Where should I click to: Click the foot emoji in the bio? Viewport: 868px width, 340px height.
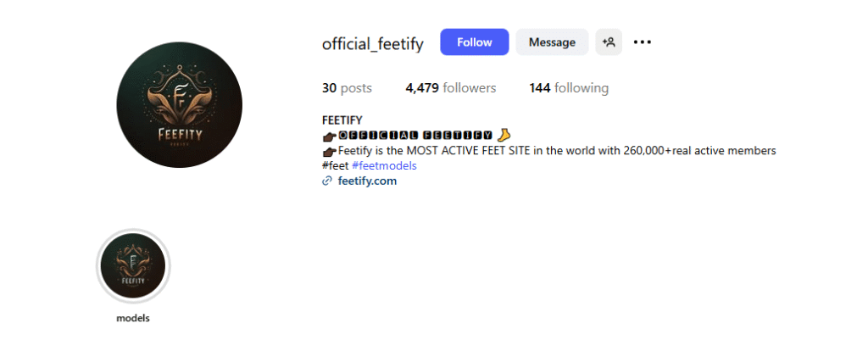[504, 135]
